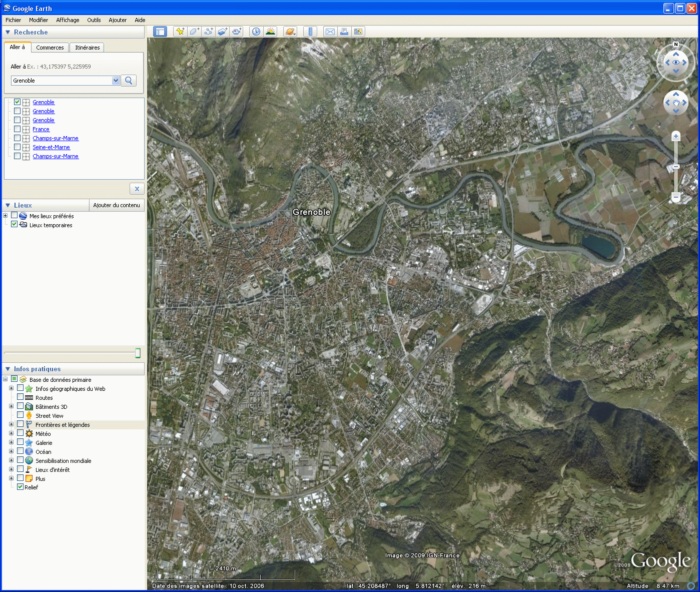Collapse Base de données primaire node
This screenshot has height=592, width=700.
pos(5,379)
